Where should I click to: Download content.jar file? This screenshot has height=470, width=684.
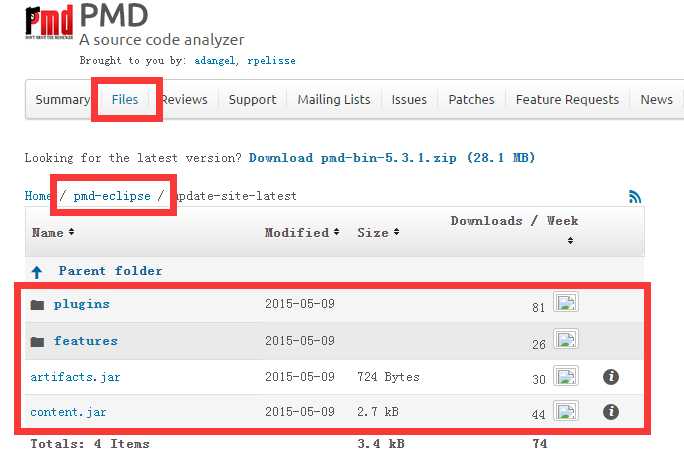click(x=68, y=412)
